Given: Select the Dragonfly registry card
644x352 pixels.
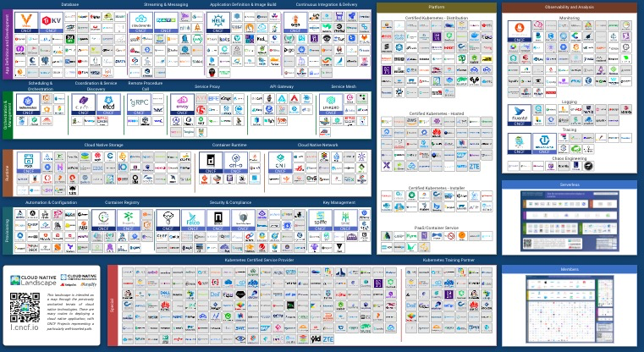Looking at the screenshot, I should tap(129, 220).
